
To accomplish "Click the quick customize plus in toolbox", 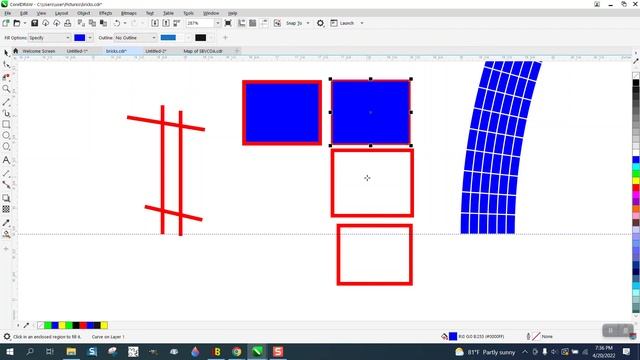I will click(x=6, y=249).
